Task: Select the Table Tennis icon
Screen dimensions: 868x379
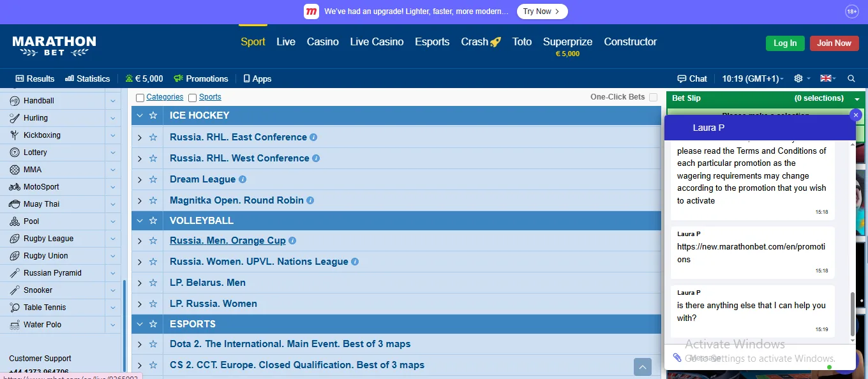Action: (15, 308)
